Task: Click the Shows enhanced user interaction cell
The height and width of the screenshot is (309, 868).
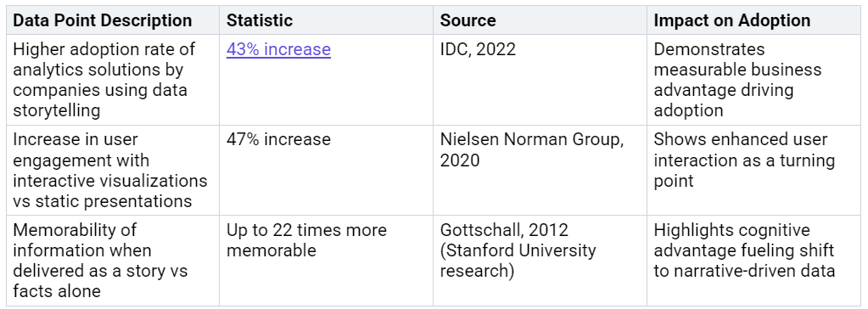Action: (754, 170)
